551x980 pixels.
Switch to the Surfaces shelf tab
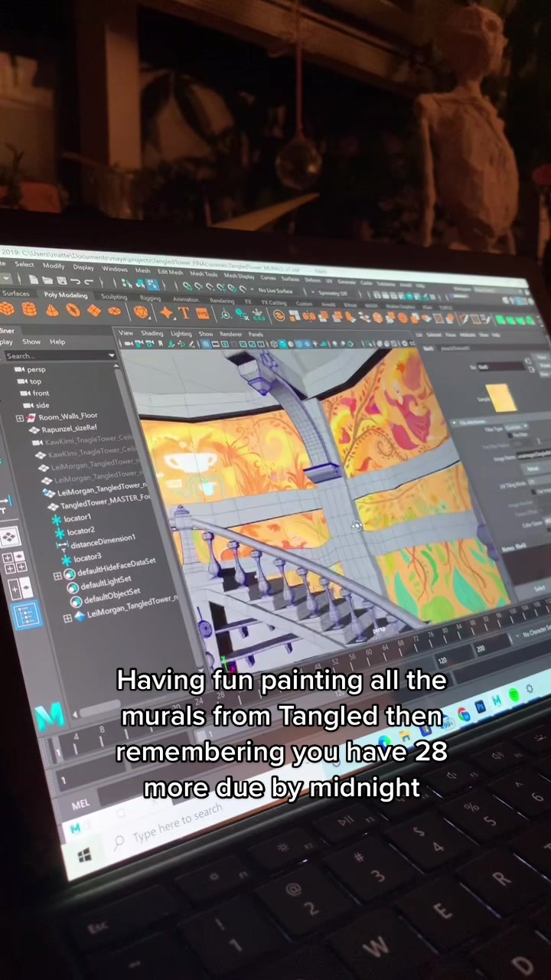point(15,293)
